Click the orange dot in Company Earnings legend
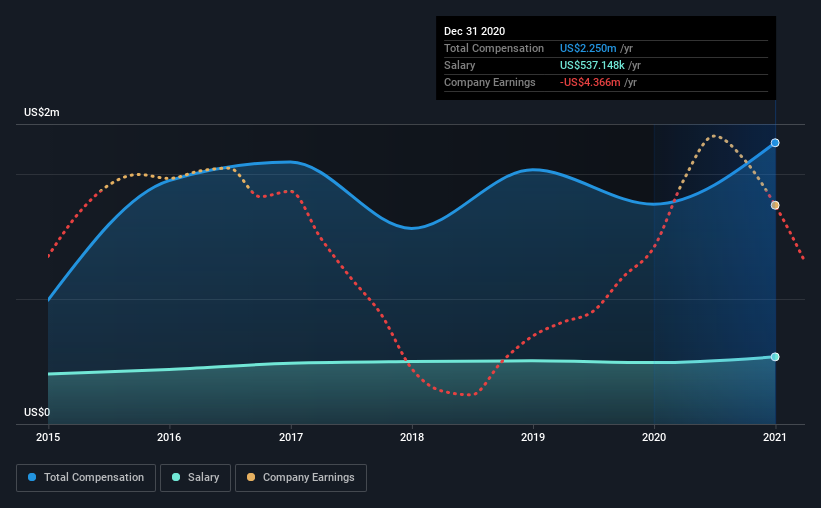The width and height of the screenshot is (821, 508). pos(251,477)
